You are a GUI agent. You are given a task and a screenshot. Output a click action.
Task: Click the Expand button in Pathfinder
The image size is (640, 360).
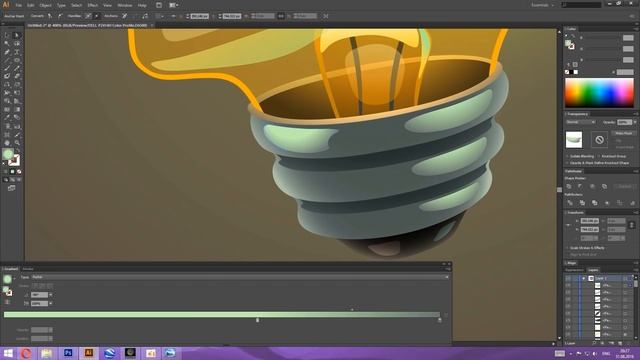coord(625,187)
